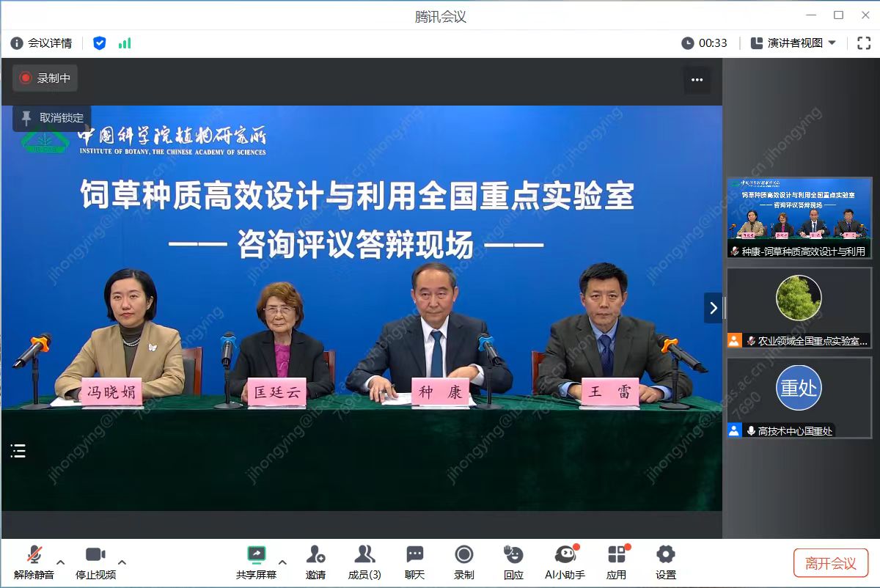The height and width of the screenshot is (588, 880).
Task: Expand audio options arrow beside 解除静音
Action: 61,562
